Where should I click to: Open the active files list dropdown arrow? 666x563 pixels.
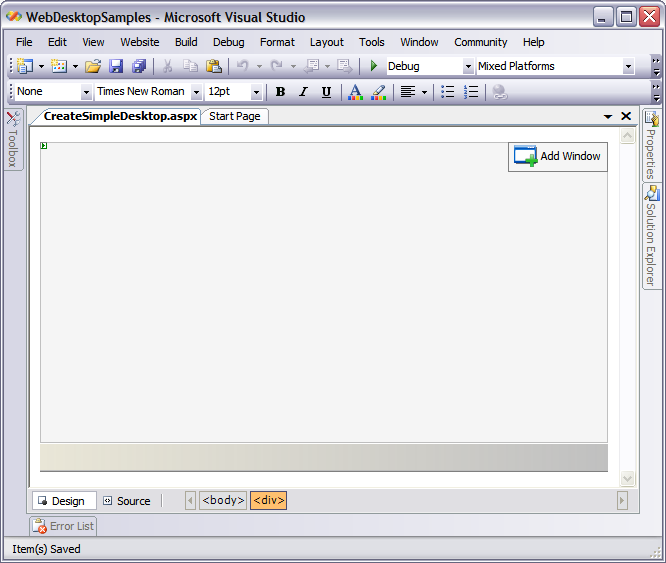tap(608, 116)
